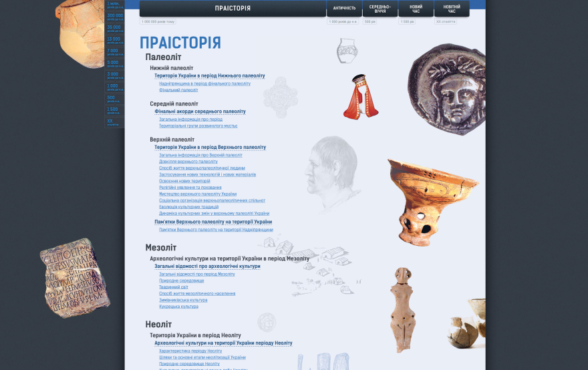
Task: Click the '1 500 рік' date label
Action: coord(407,22)
